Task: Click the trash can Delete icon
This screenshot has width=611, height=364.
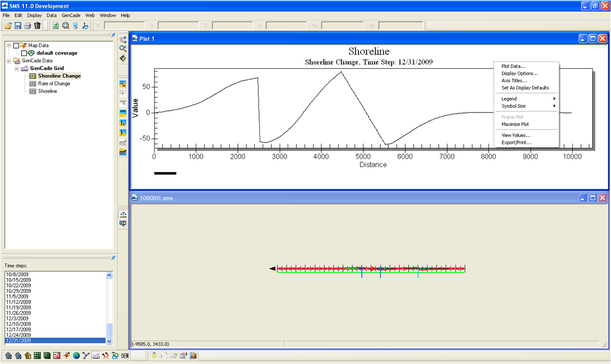Action: pos(37,25)
